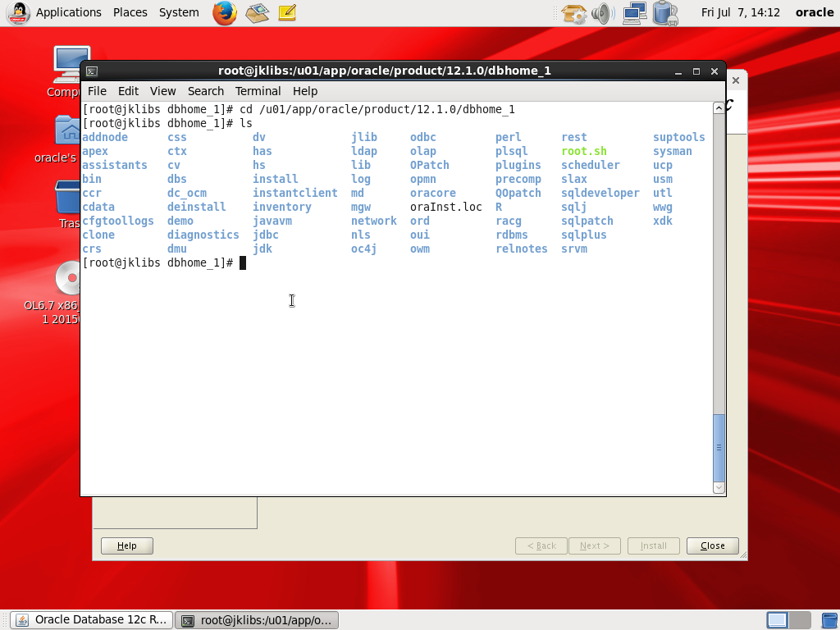Screen dimensions: 840x630
Task: Click the assistants directory name
Action: tap(115, 166)
